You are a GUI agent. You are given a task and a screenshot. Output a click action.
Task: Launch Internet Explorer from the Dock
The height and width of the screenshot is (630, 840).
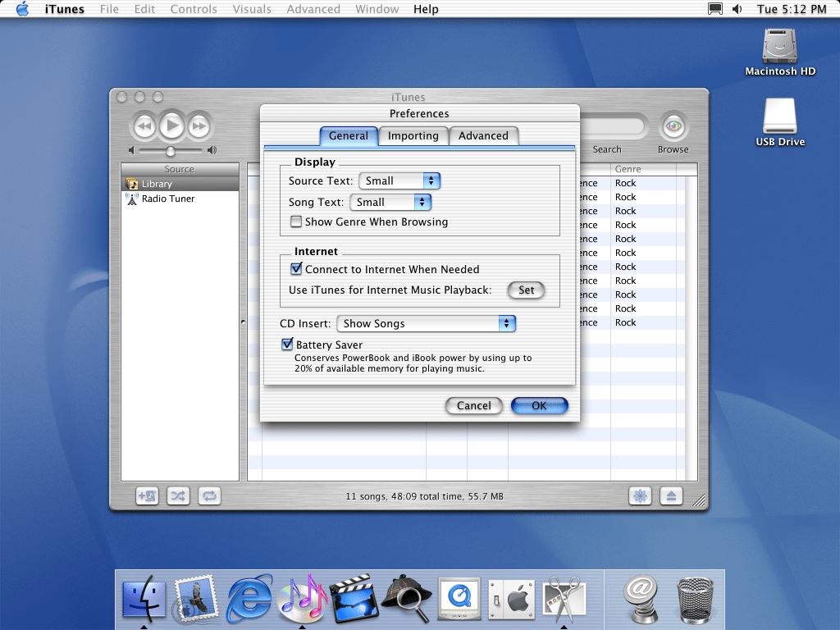pos(249,599)
